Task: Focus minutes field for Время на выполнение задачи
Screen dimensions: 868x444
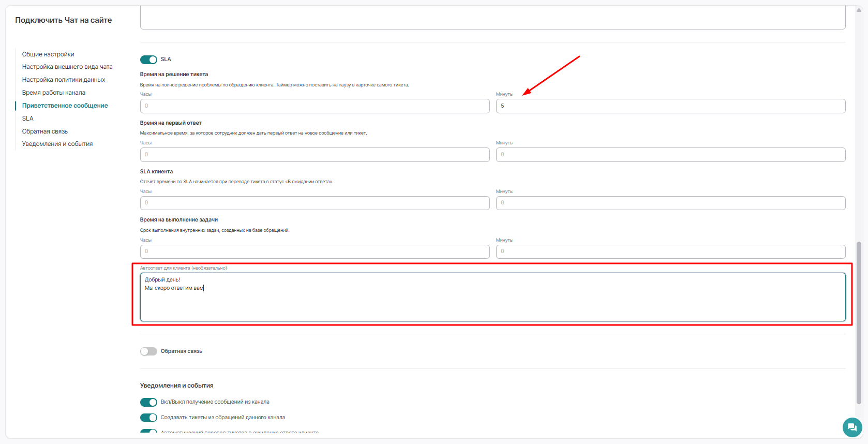Action: point(670,251)
